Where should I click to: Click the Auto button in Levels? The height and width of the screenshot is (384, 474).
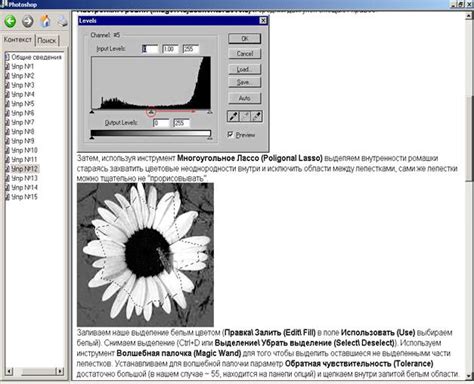245,98
